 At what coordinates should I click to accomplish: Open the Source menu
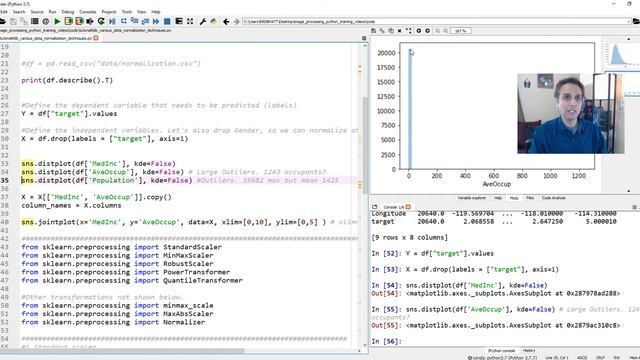(37, 12)
